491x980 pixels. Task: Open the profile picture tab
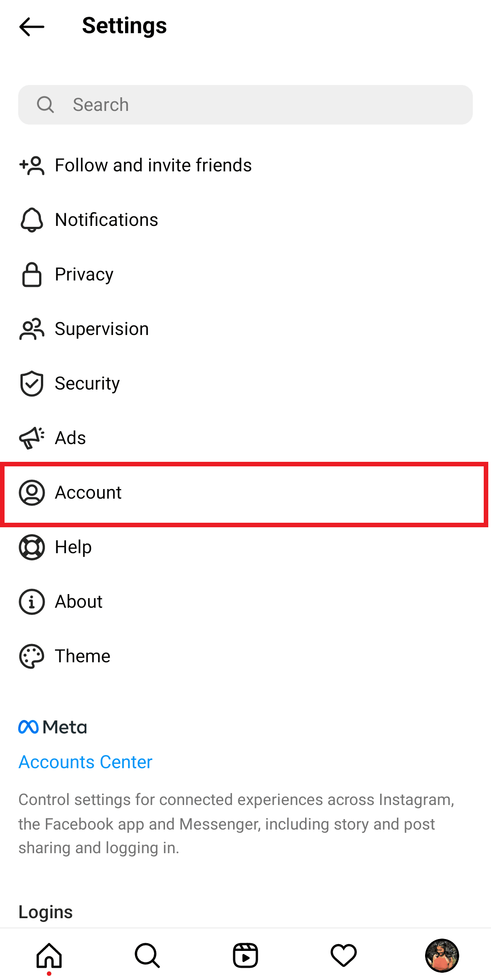(x=442, y=955)
